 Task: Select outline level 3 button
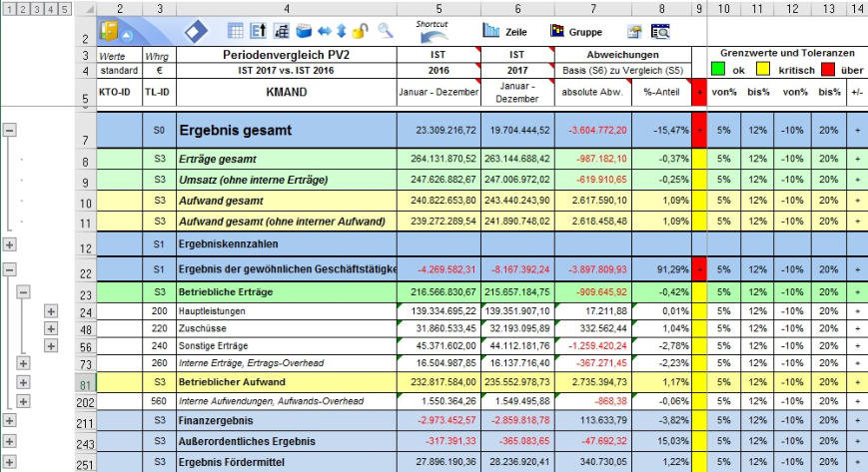pos(37,9)
